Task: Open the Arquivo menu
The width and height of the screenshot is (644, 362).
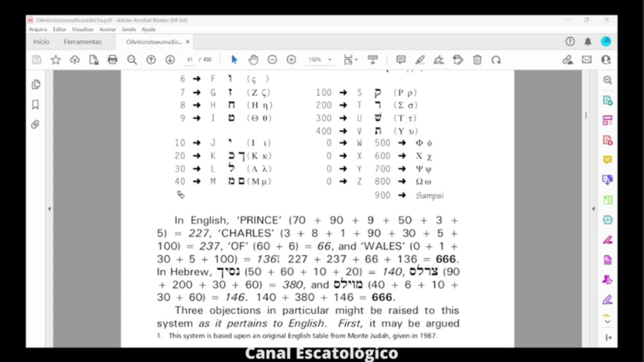Action: point(38,29)
